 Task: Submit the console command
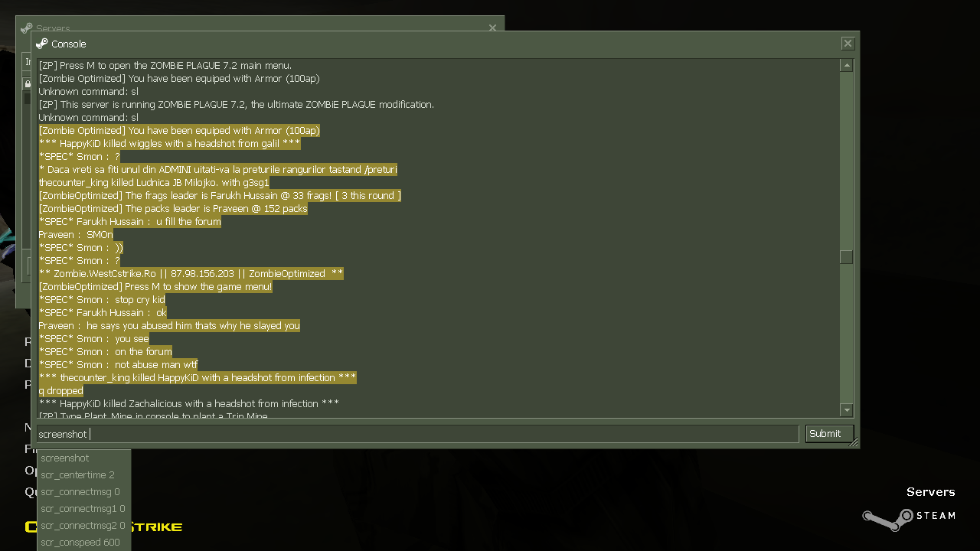pyautogui.click(x=829, y=434)
